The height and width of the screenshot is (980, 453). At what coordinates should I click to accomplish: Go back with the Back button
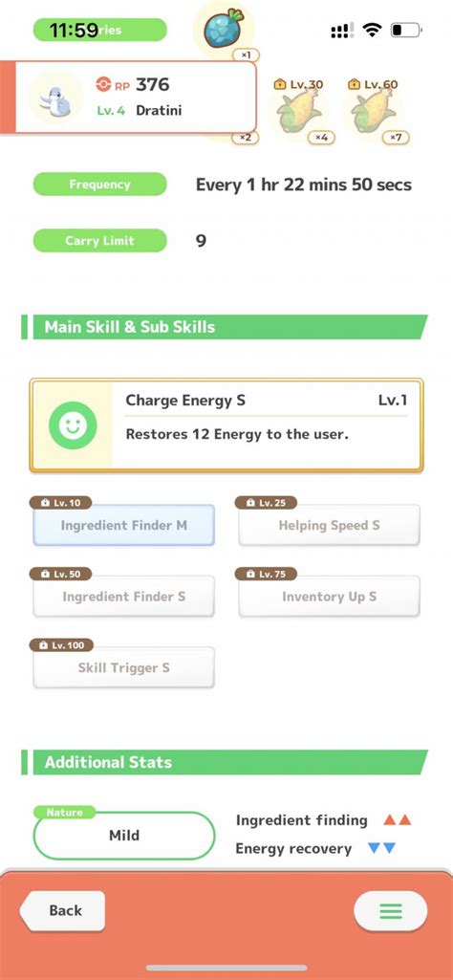[62, 910]
